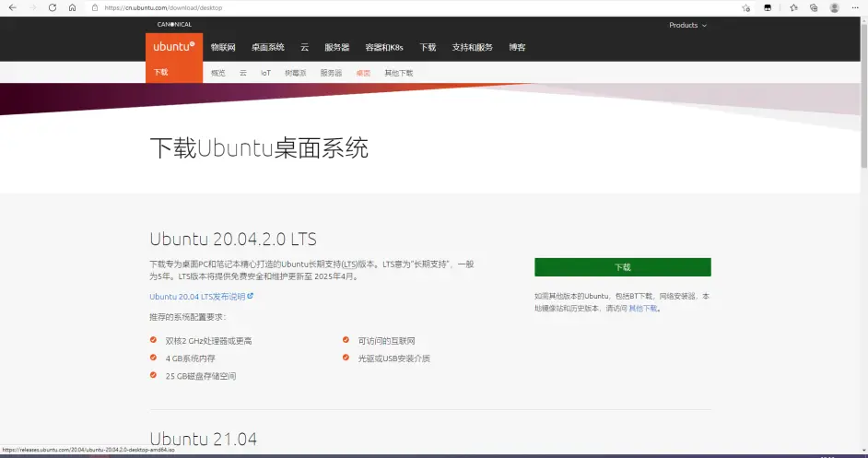Click the 下载Ubuntu桌面系统 page title

[x=259, y=147]
